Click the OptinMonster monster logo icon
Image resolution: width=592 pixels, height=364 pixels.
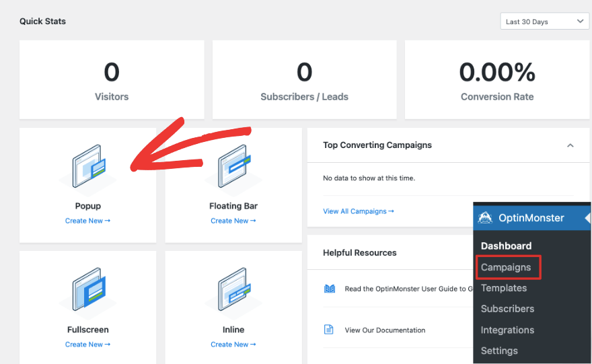point(485,218)
